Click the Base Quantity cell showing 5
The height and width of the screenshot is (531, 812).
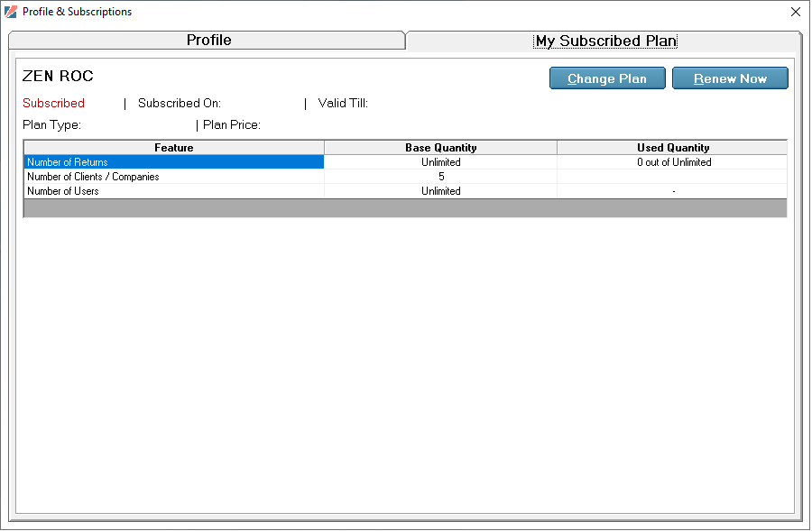click(x=440, y=177)
